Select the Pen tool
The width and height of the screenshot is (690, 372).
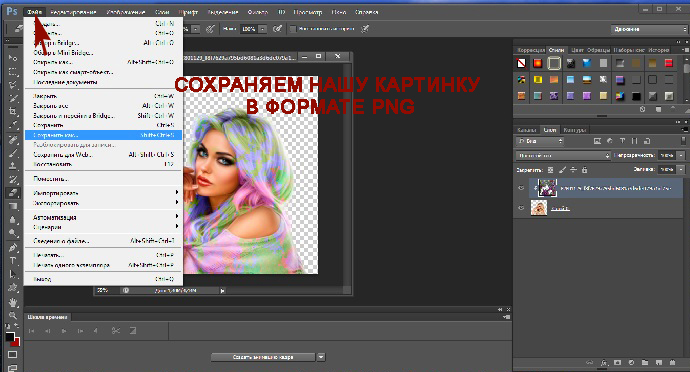pyautogui.click(x=13, y=247)
